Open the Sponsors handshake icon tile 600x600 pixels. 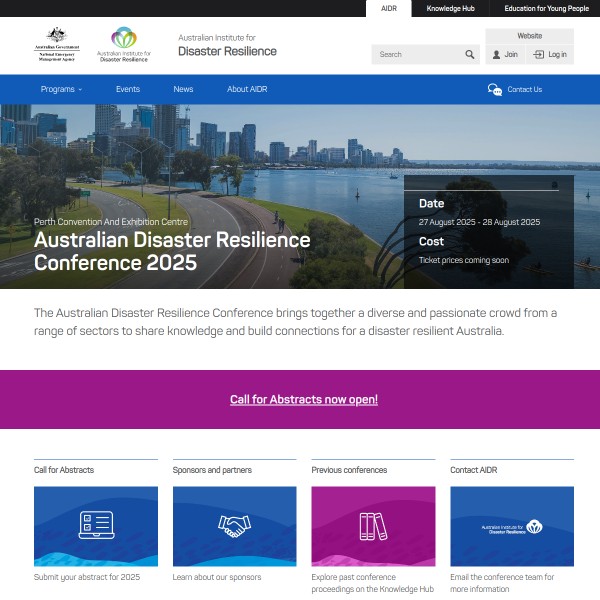tap(234, 526)
